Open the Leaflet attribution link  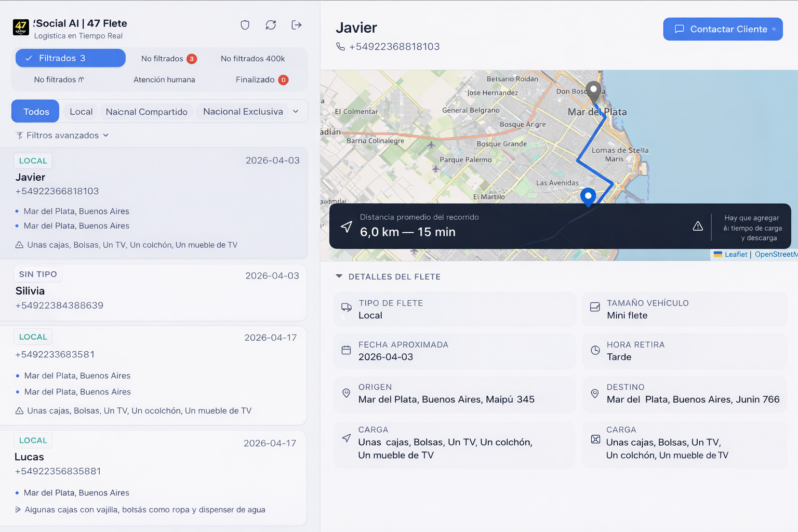[x=736, y=254]
